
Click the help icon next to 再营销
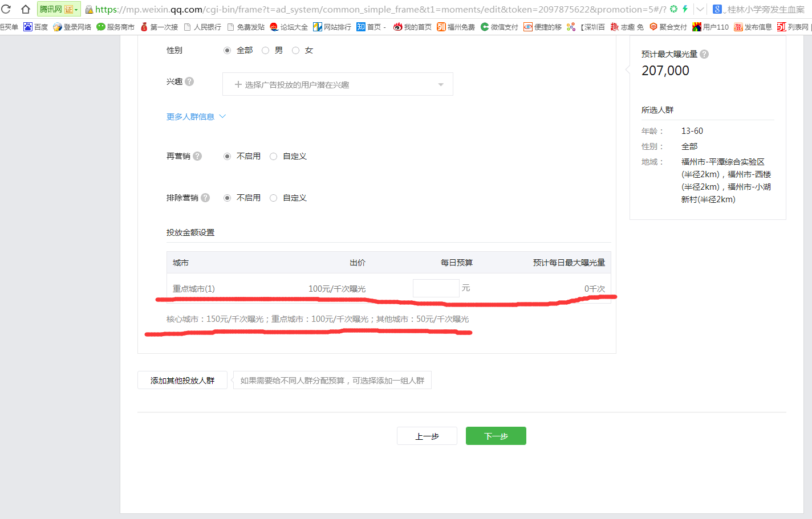[x=197, y=156]
